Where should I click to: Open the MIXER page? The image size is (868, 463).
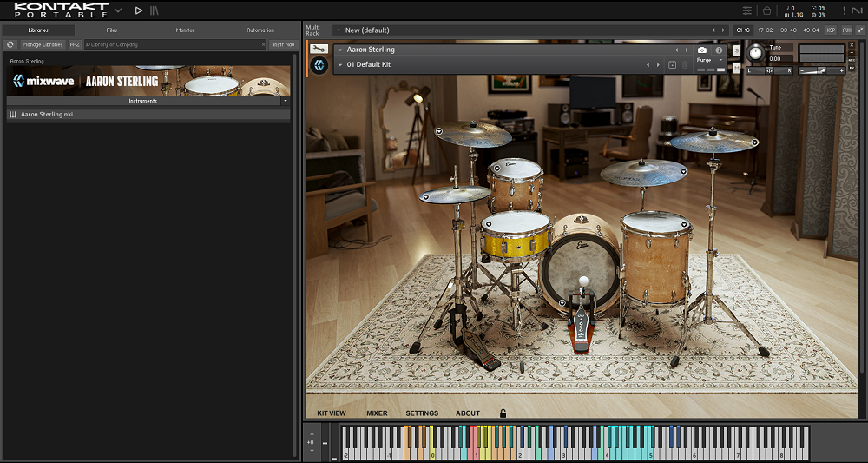[377, 413]
